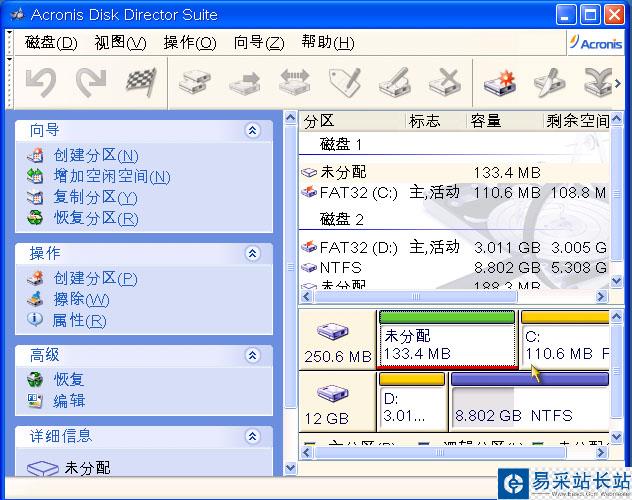Select 8.802 GB NTFS block in disk map
Viewport: 632px width, 500px height.
pyautogui.click(x=530, y=401)
